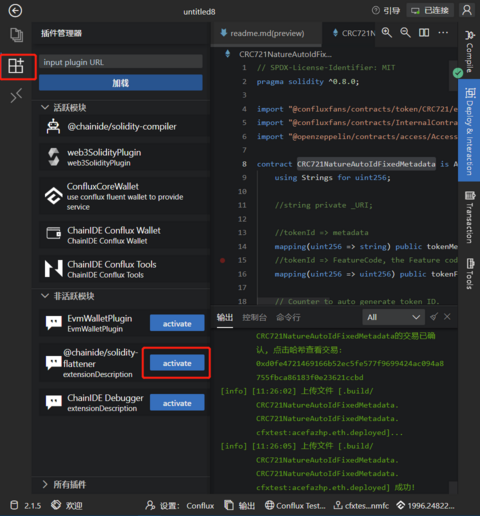
Task: Select the web3SolidityPlugin entry
Action: [124, 157]
